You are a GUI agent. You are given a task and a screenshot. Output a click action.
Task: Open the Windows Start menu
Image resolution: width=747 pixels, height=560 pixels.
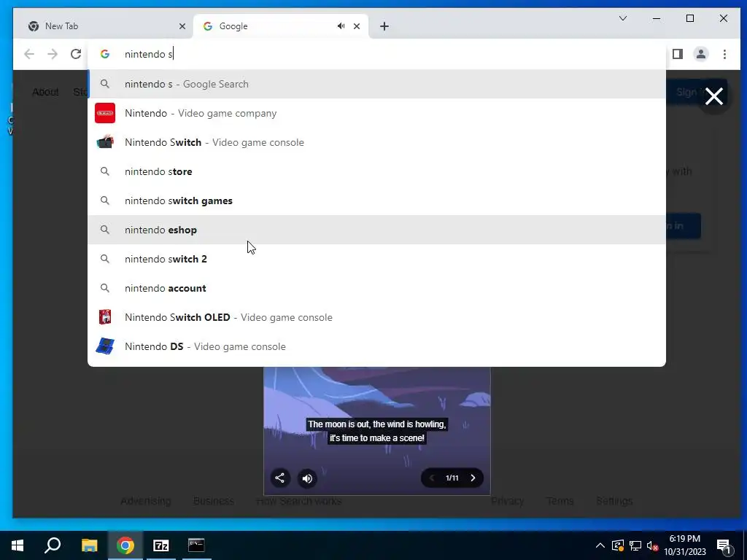(18, 545)
